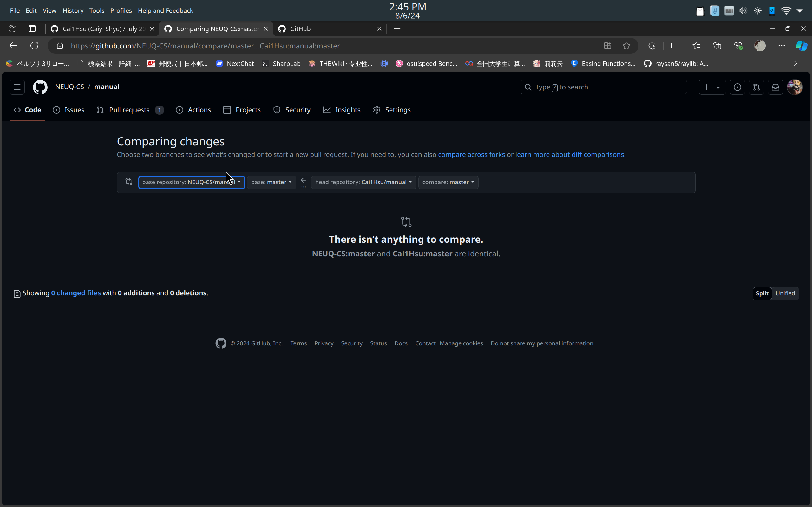Switch diff view to Unified
The width and height of the screenshot is (812, 507).
click(785, 293)
